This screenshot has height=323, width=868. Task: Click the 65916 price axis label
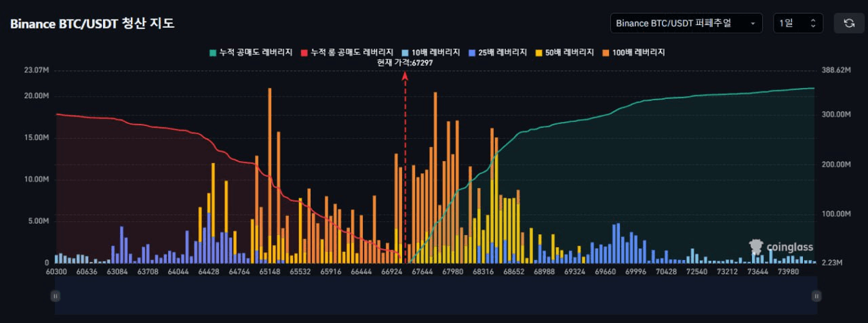[x=331, y=272]
